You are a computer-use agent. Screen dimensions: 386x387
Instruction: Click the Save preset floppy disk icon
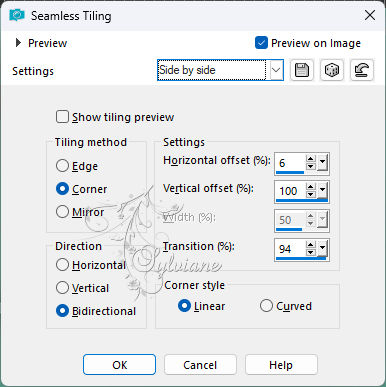(302, 70)
